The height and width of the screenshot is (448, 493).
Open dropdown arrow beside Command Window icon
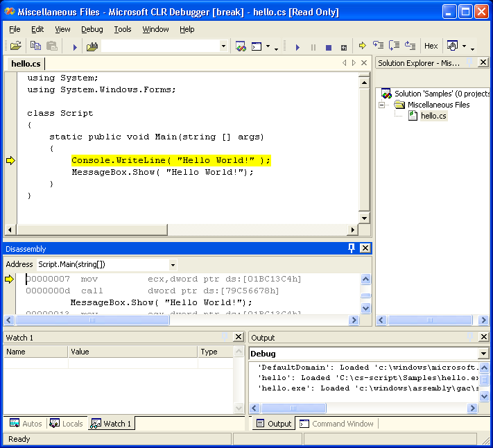point(268,46)
